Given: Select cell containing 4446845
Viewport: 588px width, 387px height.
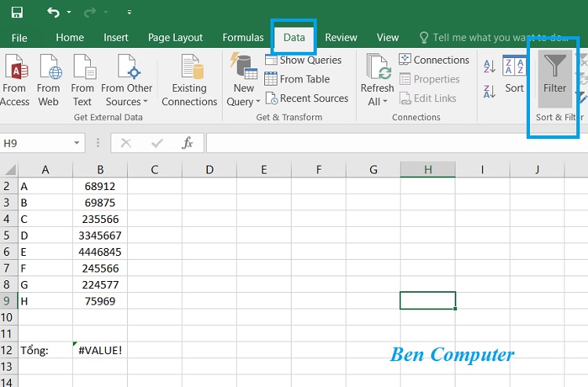Looking at the screenshot, I should coord(100,252).
